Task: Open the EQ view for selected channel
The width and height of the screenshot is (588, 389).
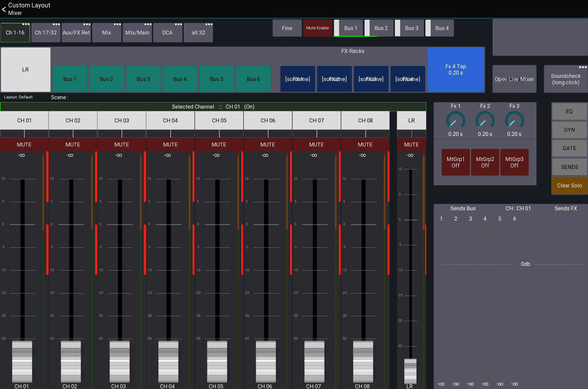Action: pyautogui.click(x=569, y=111)
